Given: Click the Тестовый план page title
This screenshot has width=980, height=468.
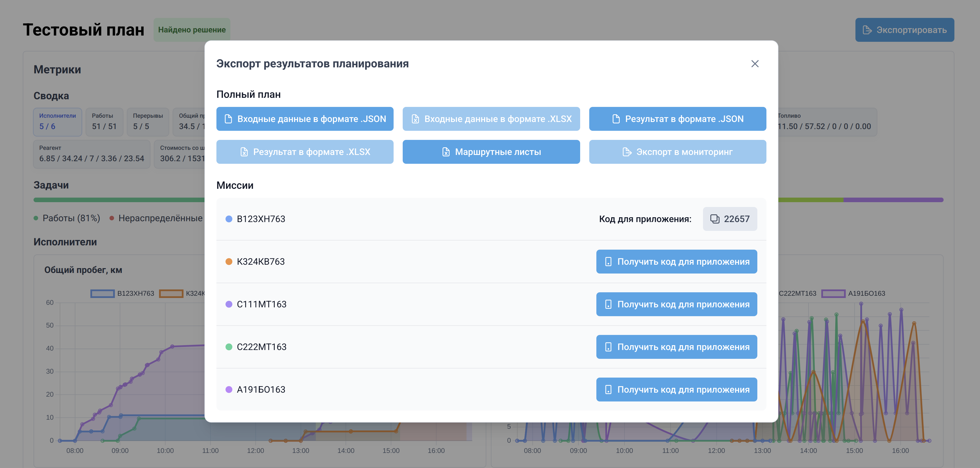Looking at the screenshot, I should pyautogui.click(x=84, y=30).
